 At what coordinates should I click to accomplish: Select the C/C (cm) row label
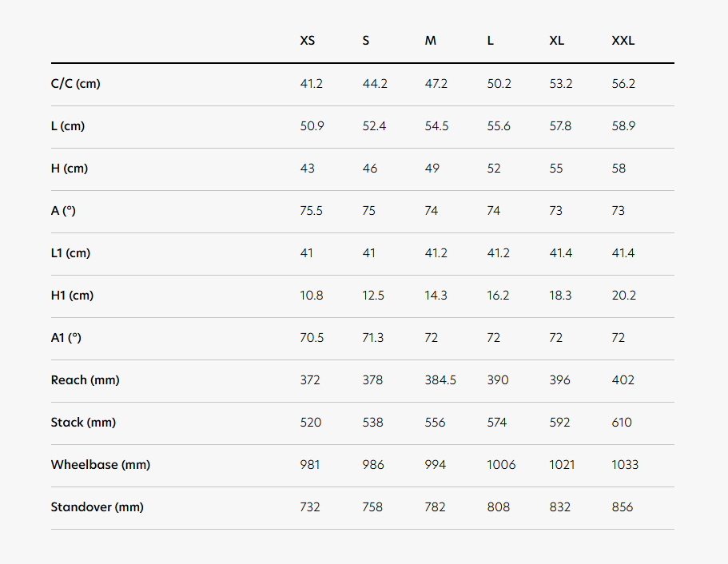pyautogui.click(x=75, y=84)
